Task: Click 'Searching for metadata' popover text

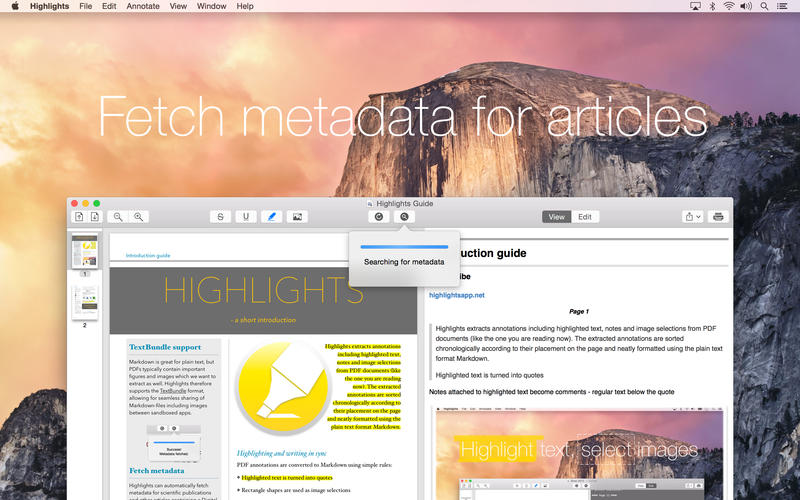Action: (x=404, y=262)
